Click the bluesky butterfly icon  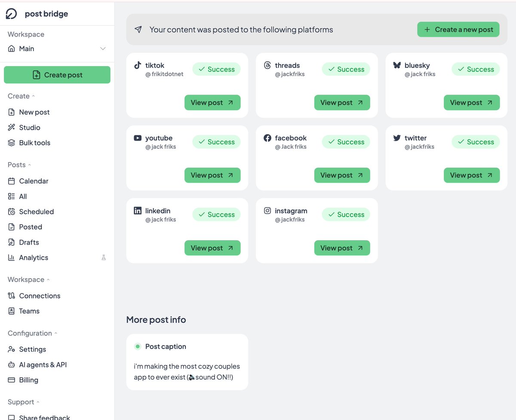point(397,65)
